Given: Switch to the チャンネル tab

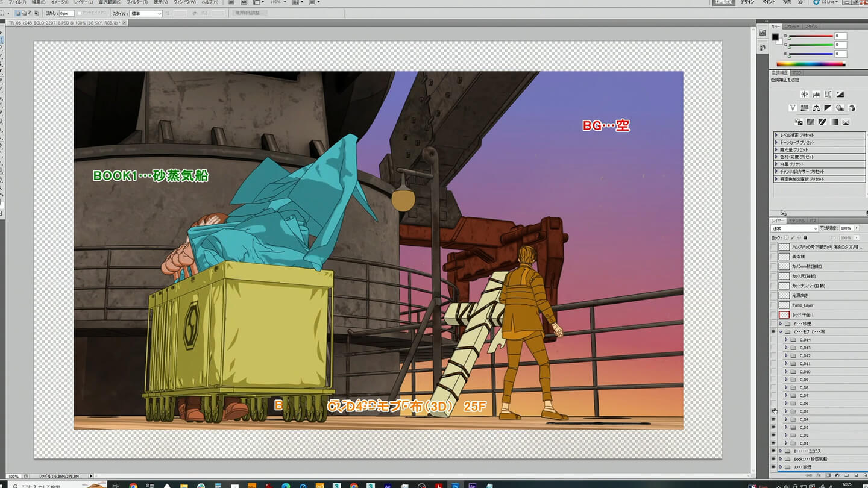Looking at the screenshot, I should [797, 221].
